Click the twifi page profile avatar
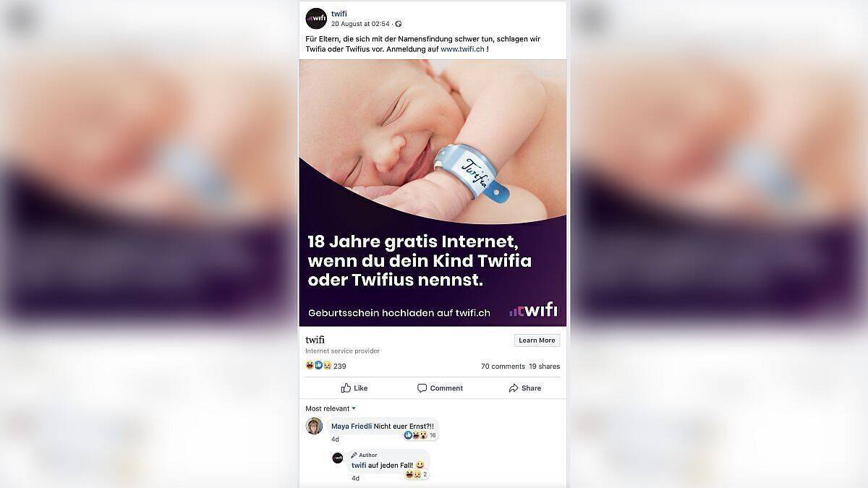This screenshot has height=488, width=868. (x=316, y=18)
